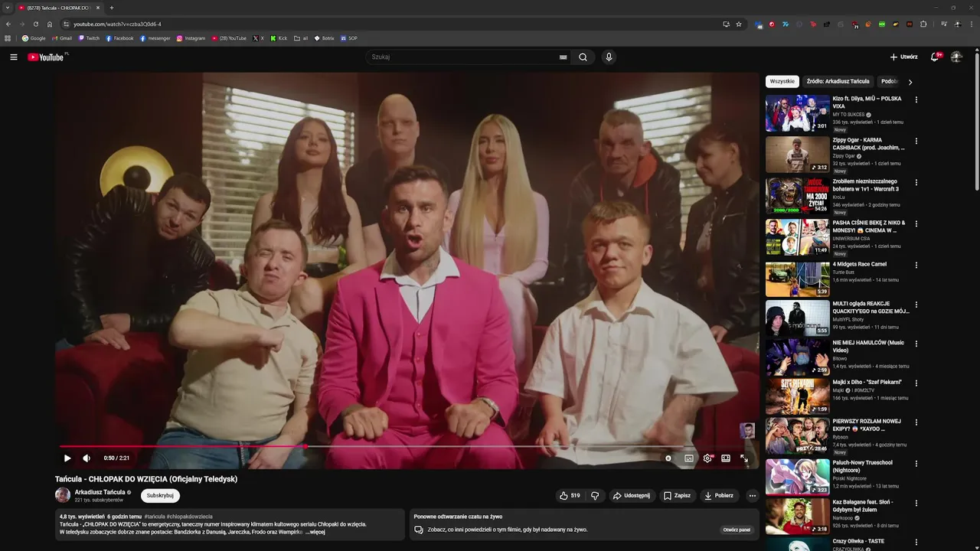The height and width of the screenshot is (551, 980).
Task: Open 4 Midgets Race Camel thumbnail
Action: coord(798,279)
